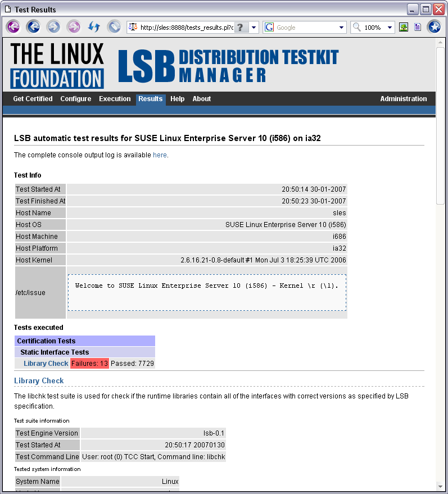Select the Results tab
448x494 pixels.
pyautogui.click(x=151, y=99)
